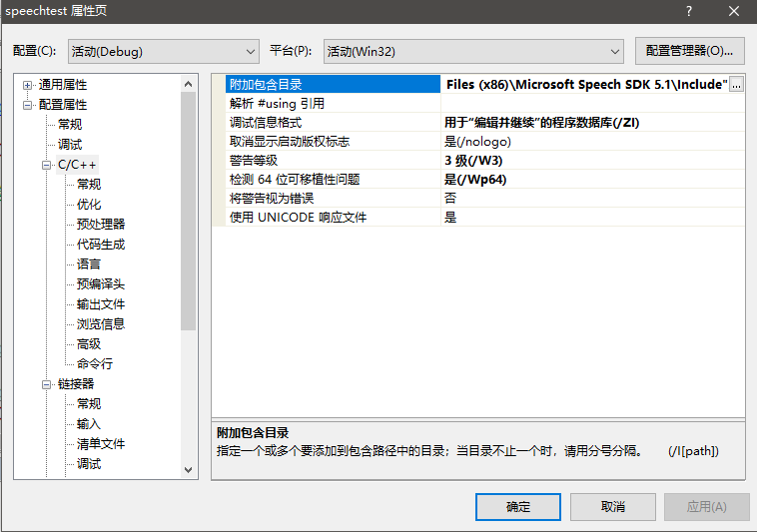757x532 pixels.
Task: Collapse the C/C++ tree node
Action: tap(47, 165)
